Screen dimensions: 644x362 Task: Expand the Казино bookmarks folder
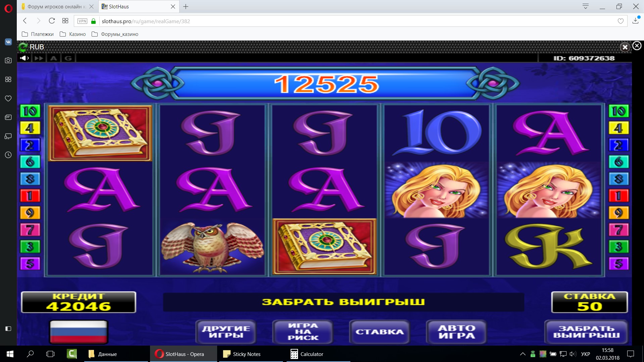[x=72, y=34]
